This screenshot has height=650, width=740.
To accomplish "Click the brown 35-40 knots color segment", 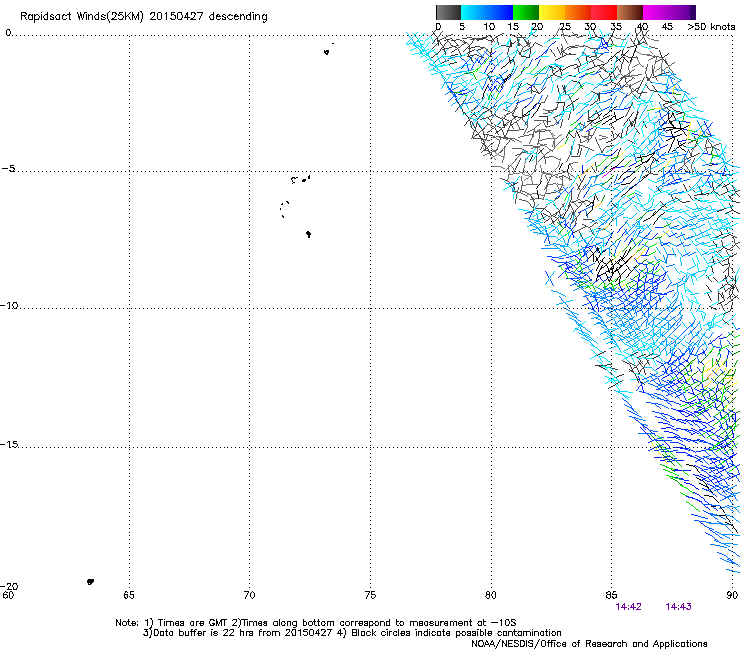I will 630,12.
